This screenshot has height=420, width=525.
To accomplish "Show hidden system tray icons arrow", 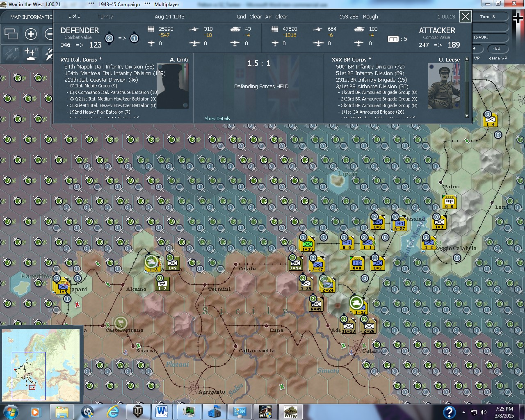I will [463, 412].
